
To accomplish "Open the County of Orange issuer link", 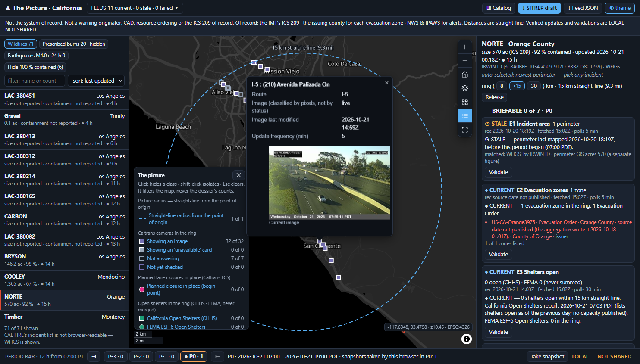I will 562,236.
